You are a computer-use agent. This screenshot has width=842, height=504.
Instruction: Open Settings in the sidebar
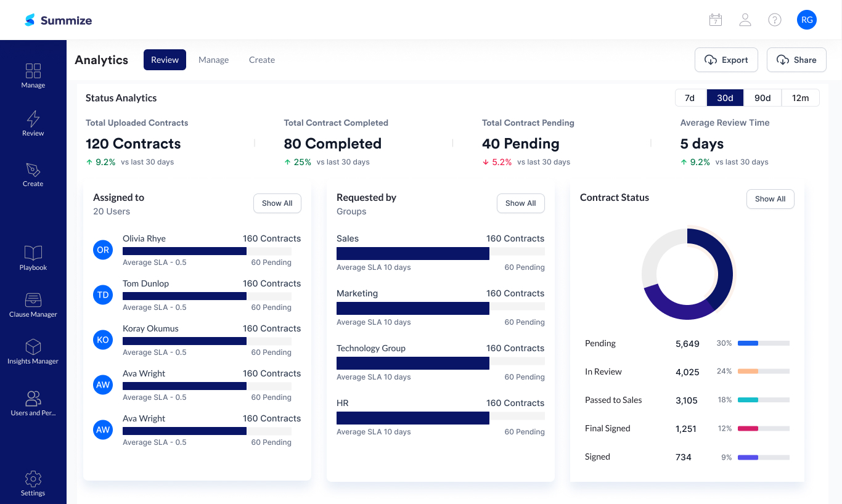pos(33,484)
